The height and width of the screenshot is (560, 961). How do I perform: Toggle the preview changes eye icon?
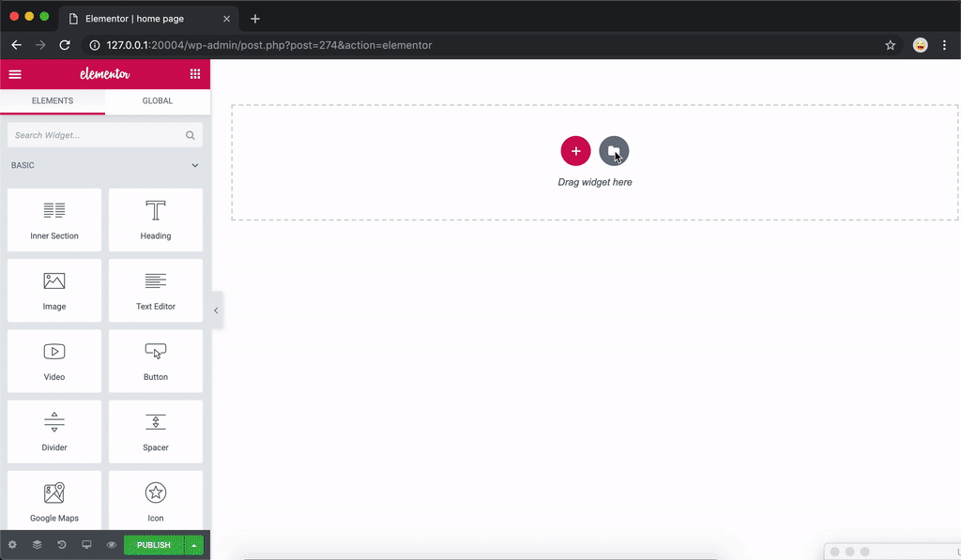pyautogui.click(x=111, y=545)
